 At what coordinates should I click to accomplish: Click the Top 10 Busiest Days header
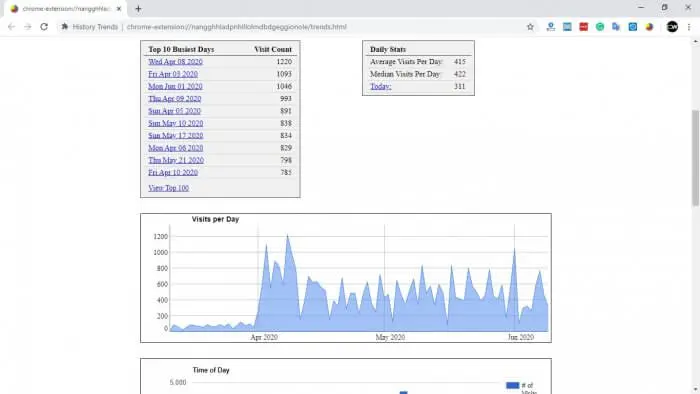(x=181, y=49)
